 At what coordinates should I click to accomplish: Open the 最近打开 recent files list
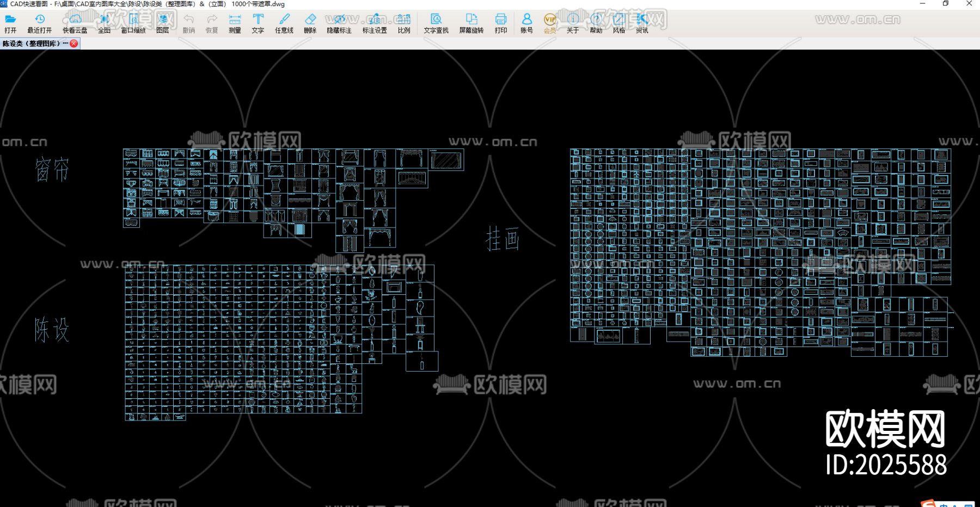click(40, 23)
